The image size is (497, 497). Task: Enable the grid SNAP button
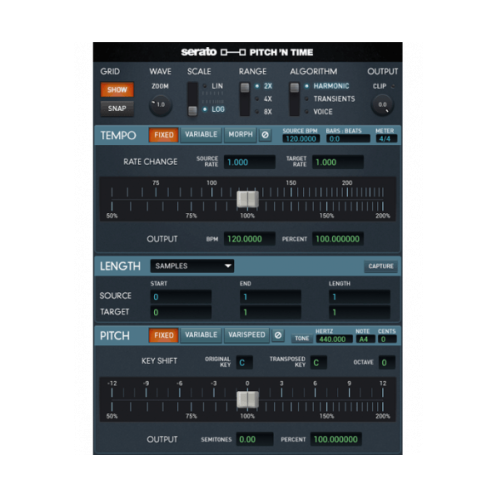click(x=117, y=108)
